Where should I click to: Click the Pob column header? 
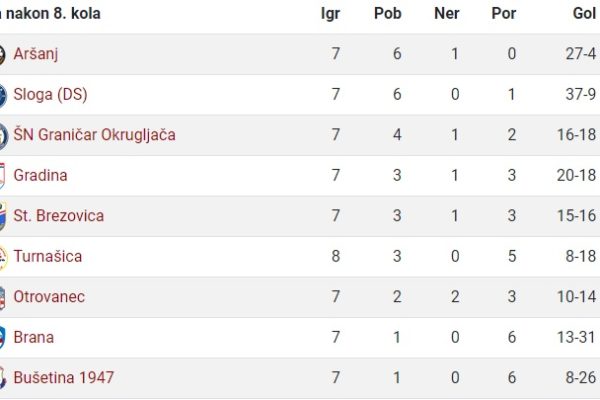tap(388, 13)
